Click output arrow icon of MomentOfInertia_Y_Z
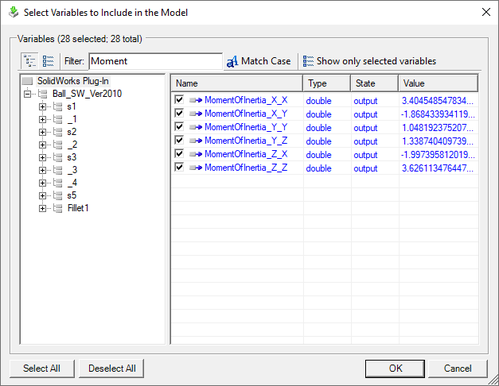499x386 pixels. click(x=196, y=141)
